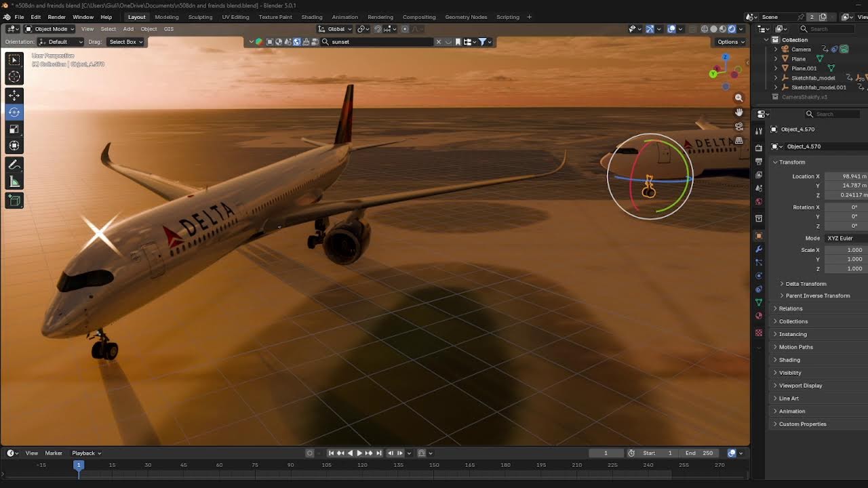Switch to wireframe viewport shading
Screen dimensions: 868x488
pyautogui.click(x=705, y=29)
